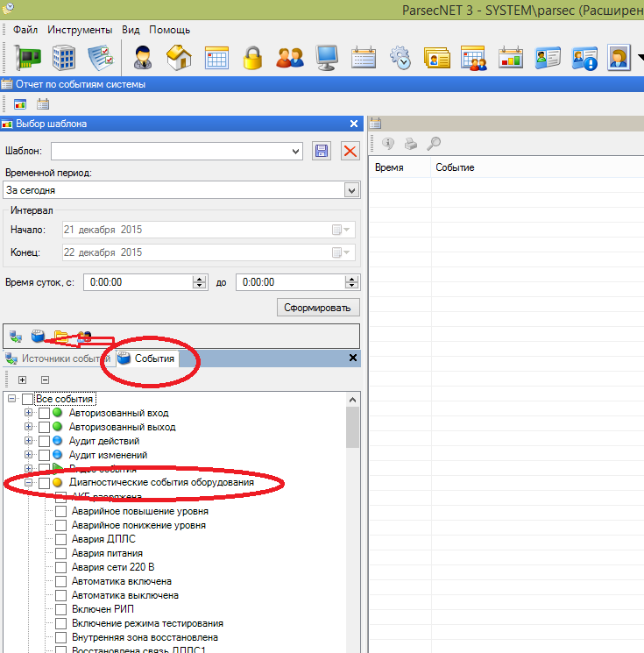Viewport: 644px width, 653px height.
Task: Check Аудит изменений checkbox
Action: point(44,455)
